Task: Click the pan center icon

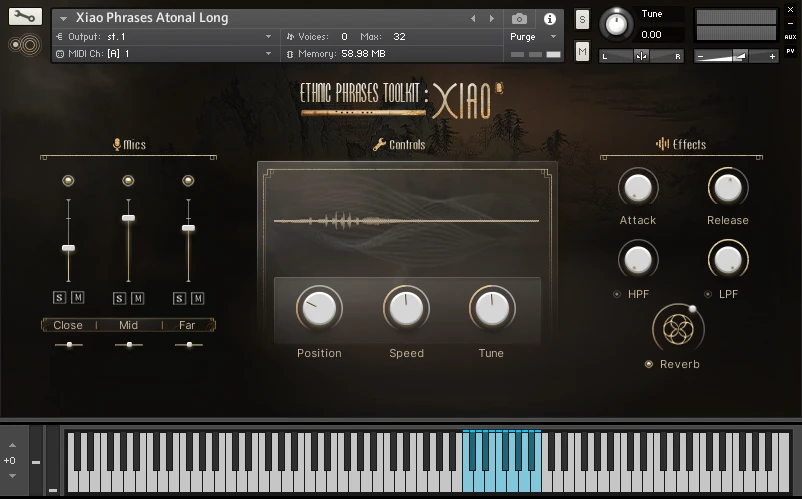Action: [641, 56]
